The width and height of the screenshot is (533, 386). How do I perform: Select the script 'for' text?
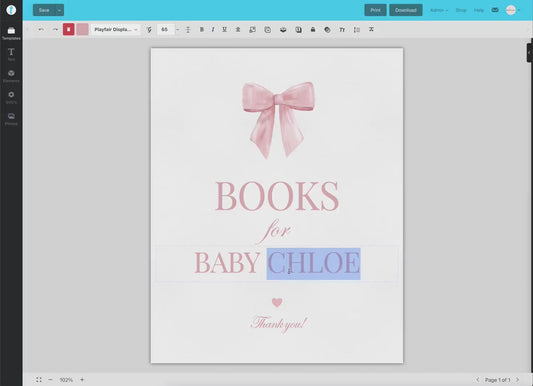click(x=275, y=231)
